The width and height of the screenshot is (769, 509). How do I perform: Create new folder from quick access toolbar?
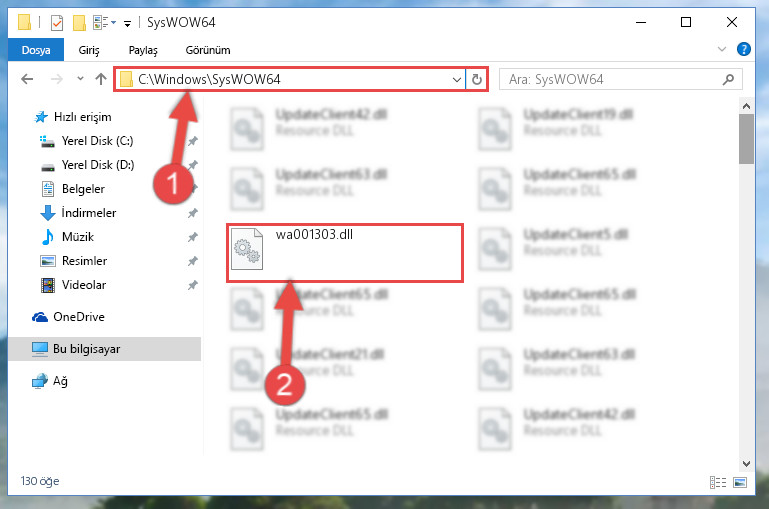(79, 23)
